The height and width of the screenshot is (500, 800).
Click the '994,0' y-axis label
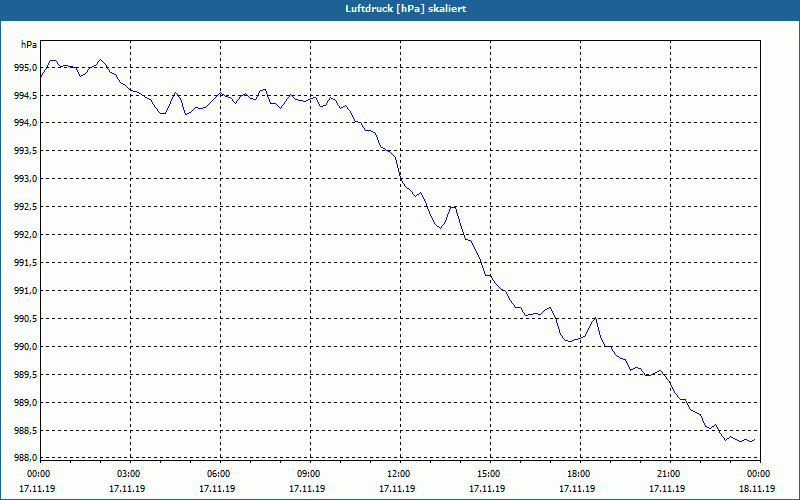pyautogui.click(x=25, y=123)
